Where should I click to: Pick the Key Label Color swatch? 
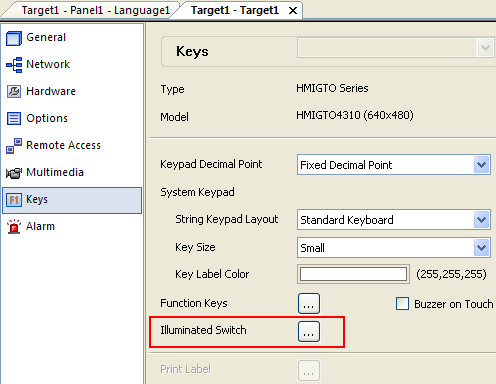353,274
